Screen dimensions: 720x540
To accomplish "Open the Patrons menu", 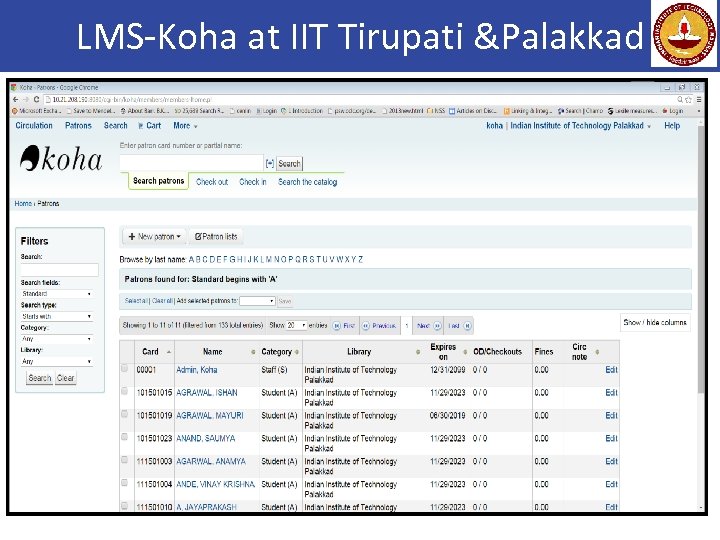I will [78, 125].
